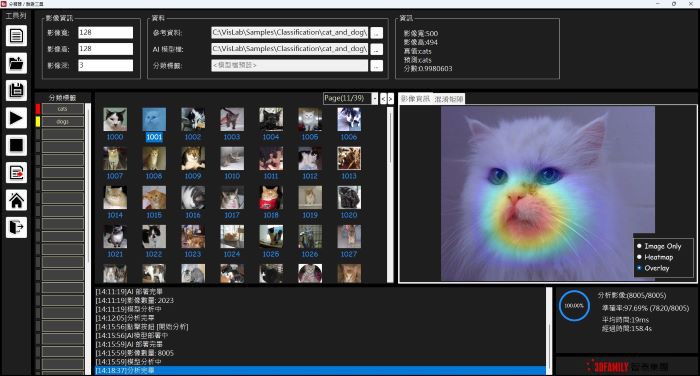Select log entry '[14:15:59]影像數量: 8005'

tap(134, 353)
